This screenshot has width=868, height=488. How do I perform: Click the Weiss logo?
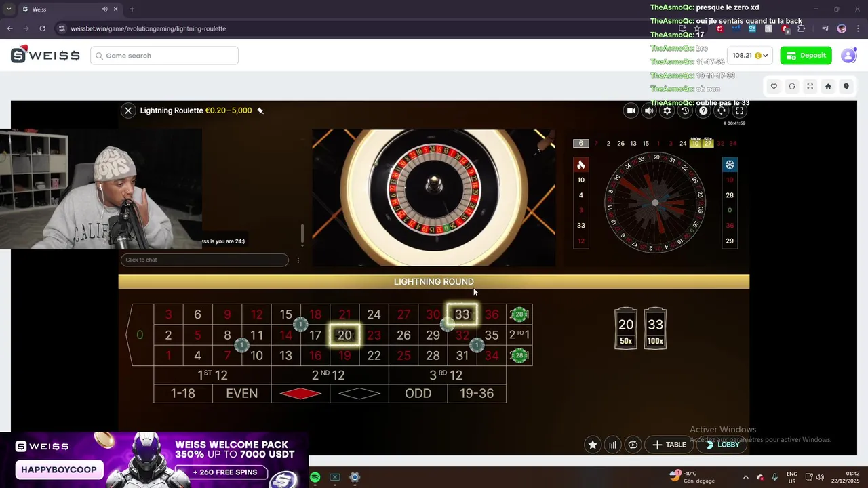point(45,55)
